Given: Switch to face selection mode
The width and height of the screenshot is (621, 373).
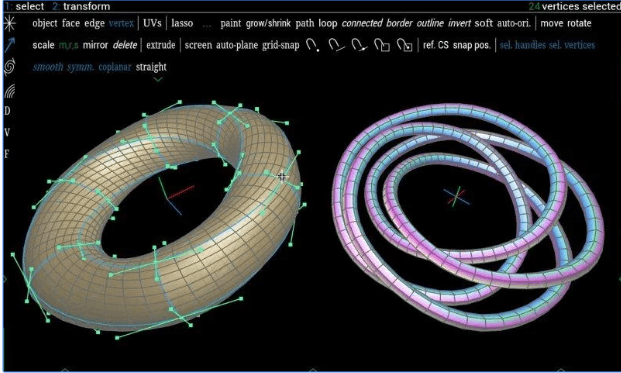Looking at the screenshot, I should click(x=71, y=23).
